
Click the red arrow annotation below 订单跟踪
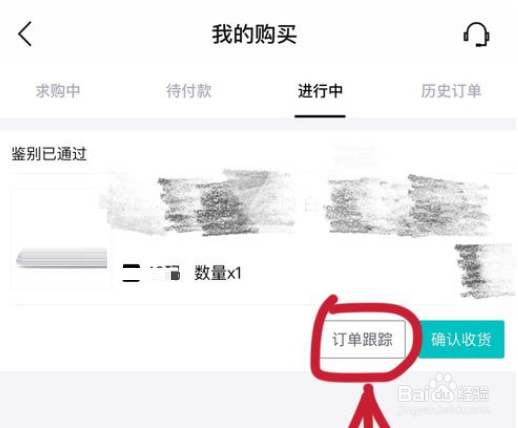(x=369, y=407)
